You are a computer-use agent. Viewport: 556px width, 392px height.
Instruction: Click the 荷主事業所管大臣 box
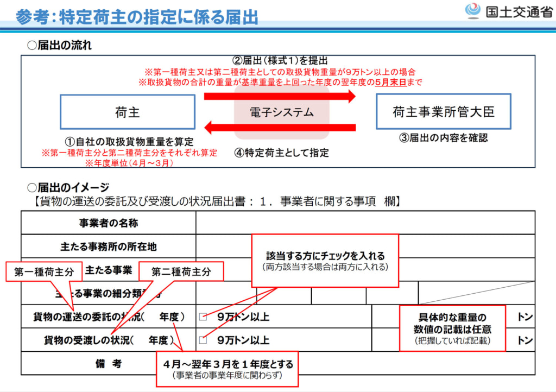[x=443, y=110]
